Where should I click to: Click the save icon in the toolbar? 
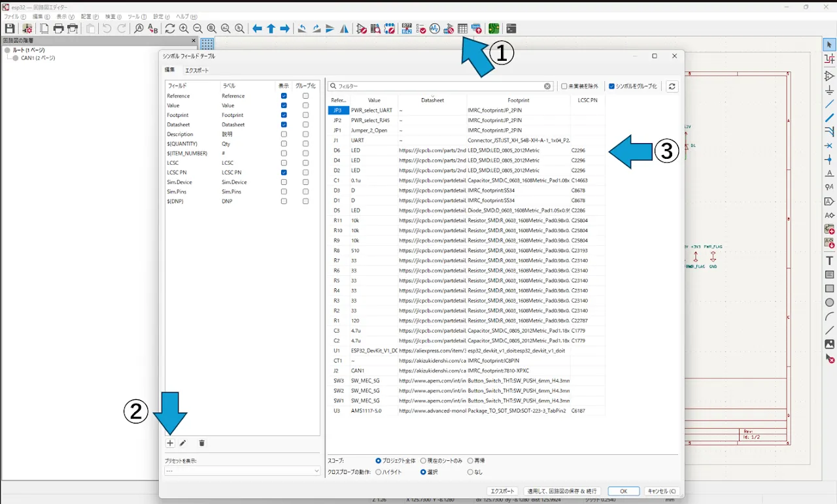10,29
